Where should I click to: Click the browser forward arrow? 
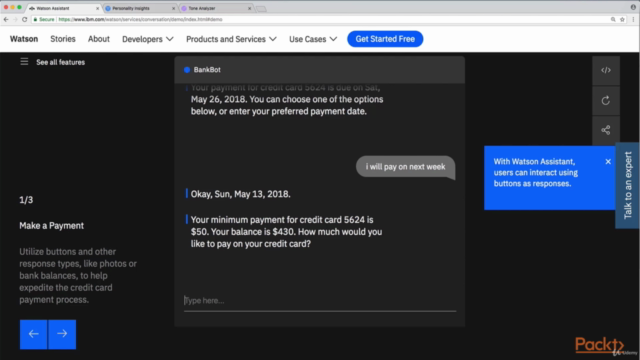(x=15, y=19)
